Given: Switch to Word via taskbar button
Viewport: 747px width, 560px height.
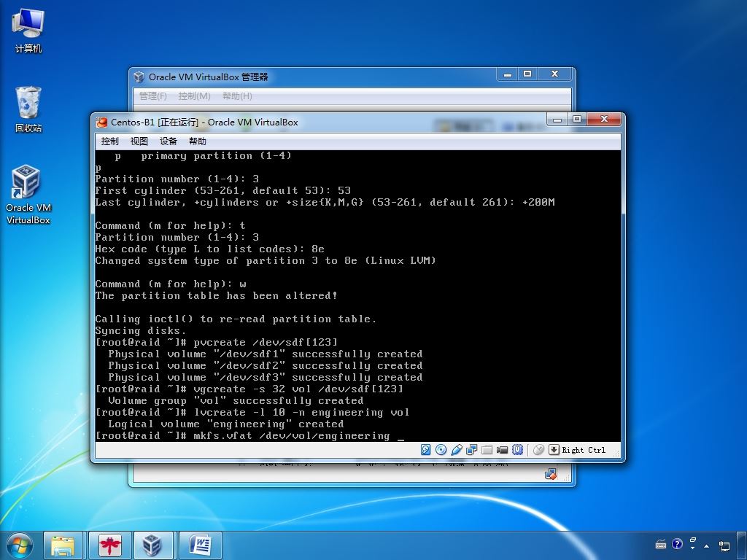Looking at the screenshot, I should tap(201, 545).
